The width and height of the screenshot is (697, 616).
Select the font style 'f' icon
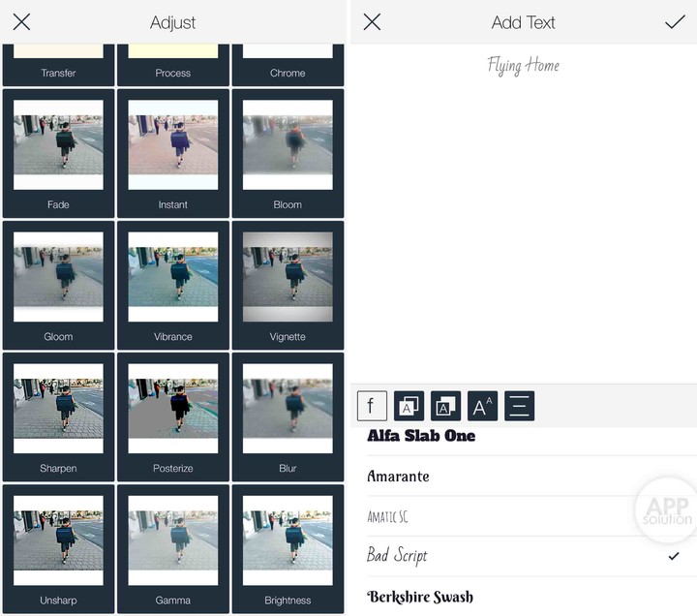372,406
